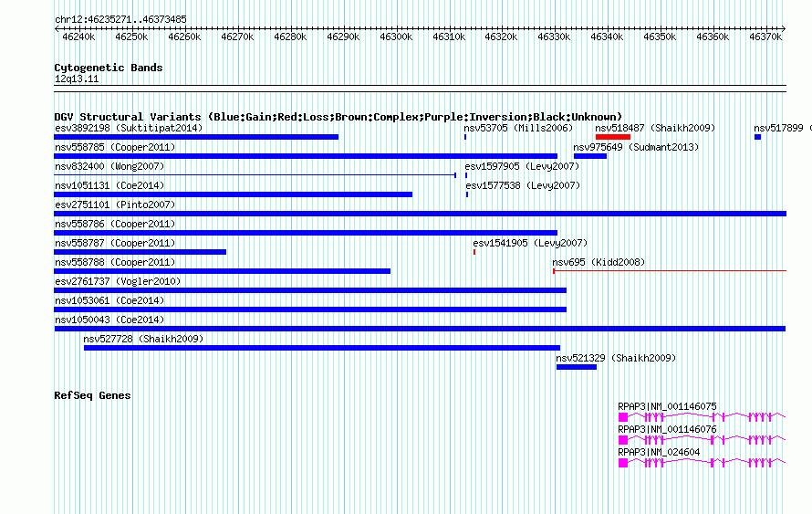812x514 pixels.
Task: Click the nsv558785 blue gain bar
Action: tap(306, 156)
